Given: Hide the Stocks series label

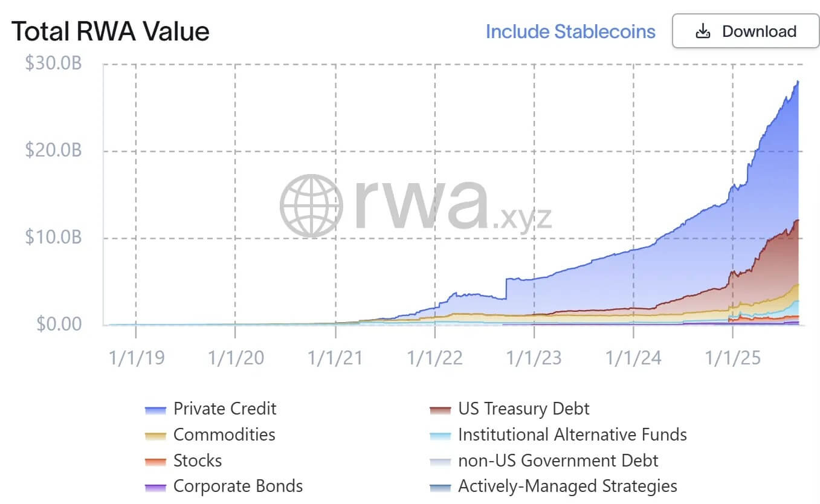Looking at the screenshot, I should [198, 460].
